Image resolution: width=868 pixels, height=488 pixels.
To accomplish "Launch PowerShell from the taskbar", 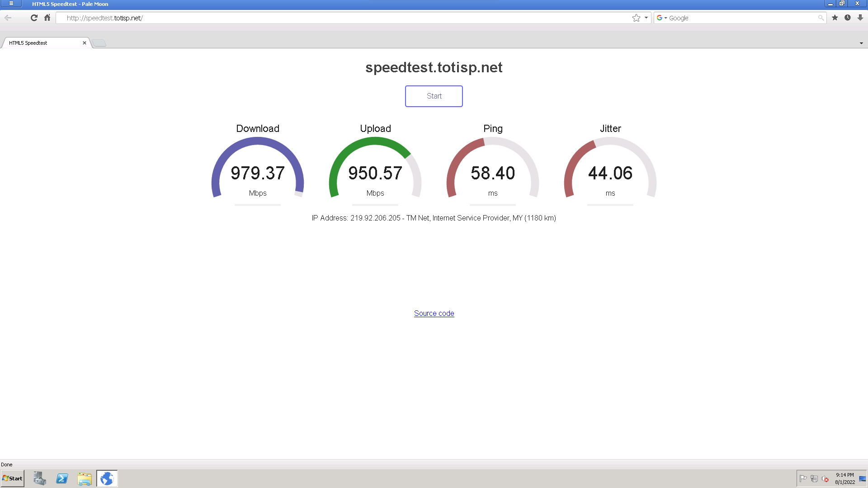I will point(62,479).
